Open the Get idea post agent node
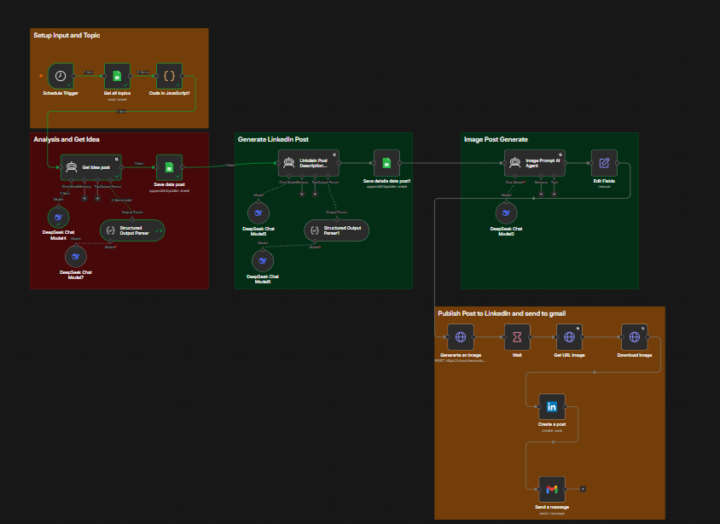 (x=91, y=167)
